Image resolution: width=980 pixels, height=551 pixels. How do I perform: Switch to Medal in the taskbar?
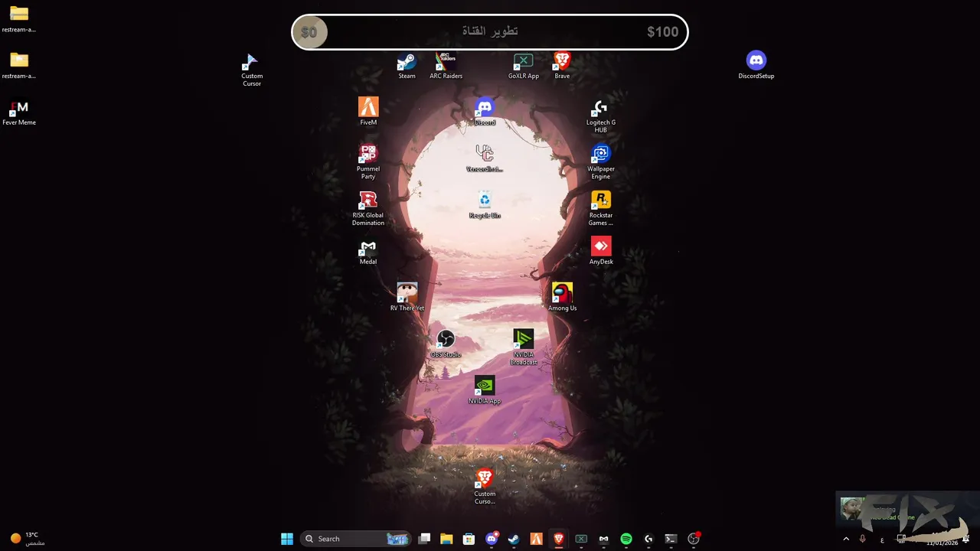(x=603, y=539)
